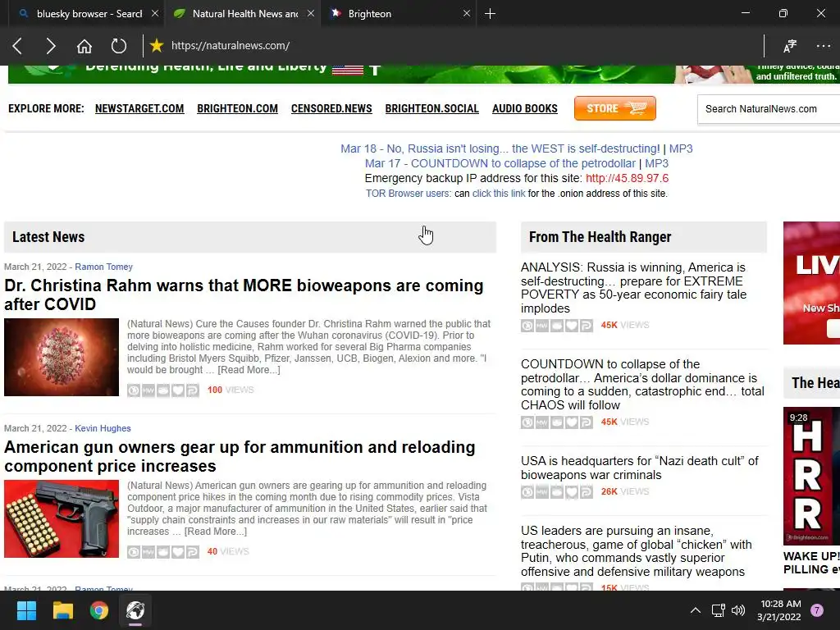Click the orange STORE cart button

click(x=615, y=108)
